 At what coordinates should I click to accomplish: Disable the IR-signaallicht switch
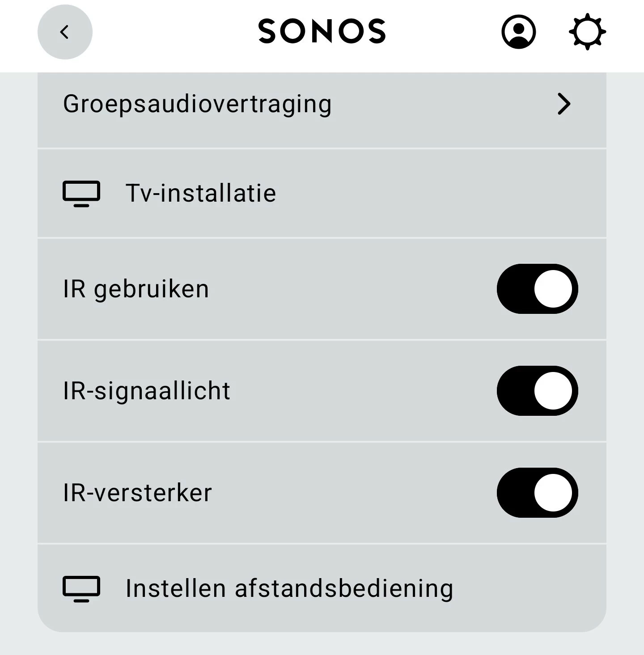pyautogui.click(x=537, y=391)
